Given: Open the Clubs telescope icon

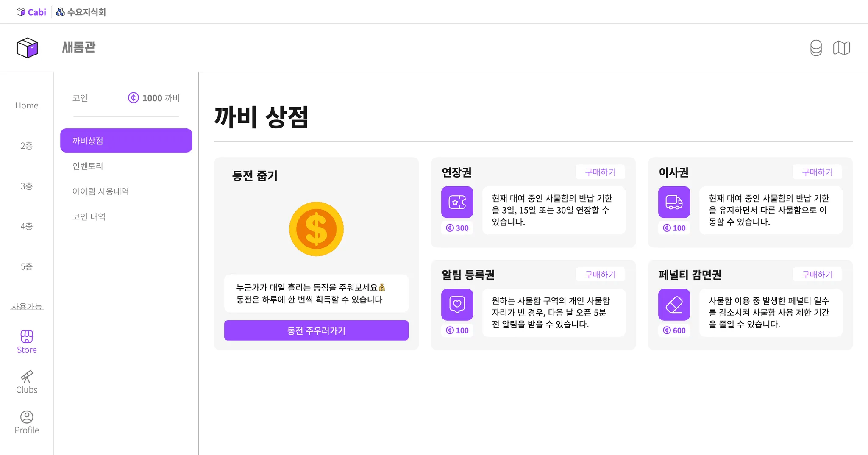Looking at the screenshot, I should [x=27, y=377].
